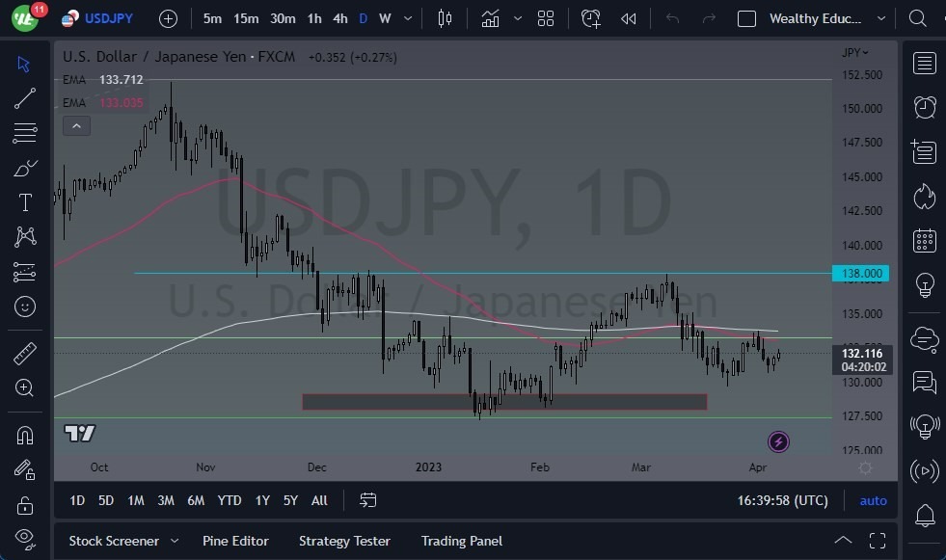Open the Ideas lightbulb sidebar panel
Viewport: 946px width, 560px height.
point(924,284)
